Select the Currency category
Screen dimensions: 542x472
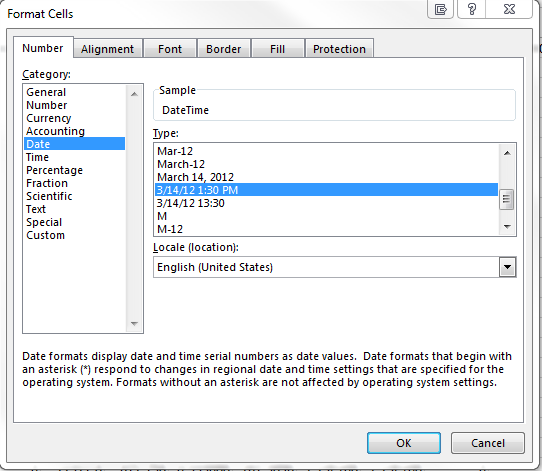tap(49, 118)
